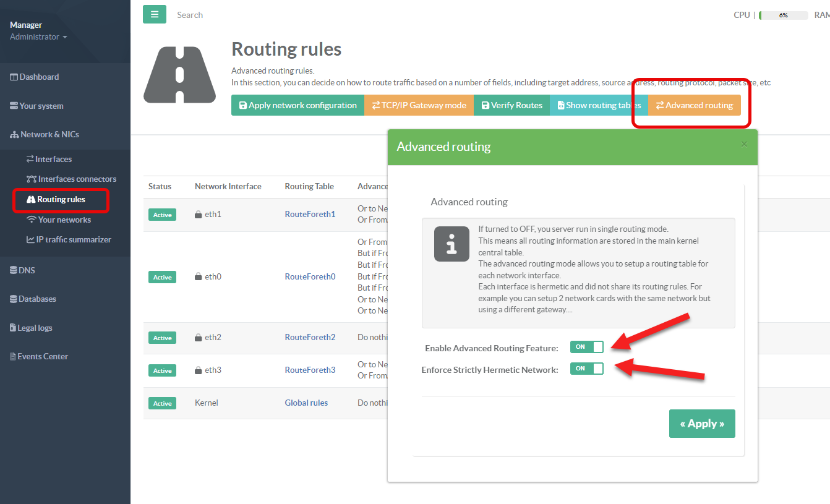The image size is (830, 504).
Task: Click the lock icon next to eth0
Action: point(199,277)
